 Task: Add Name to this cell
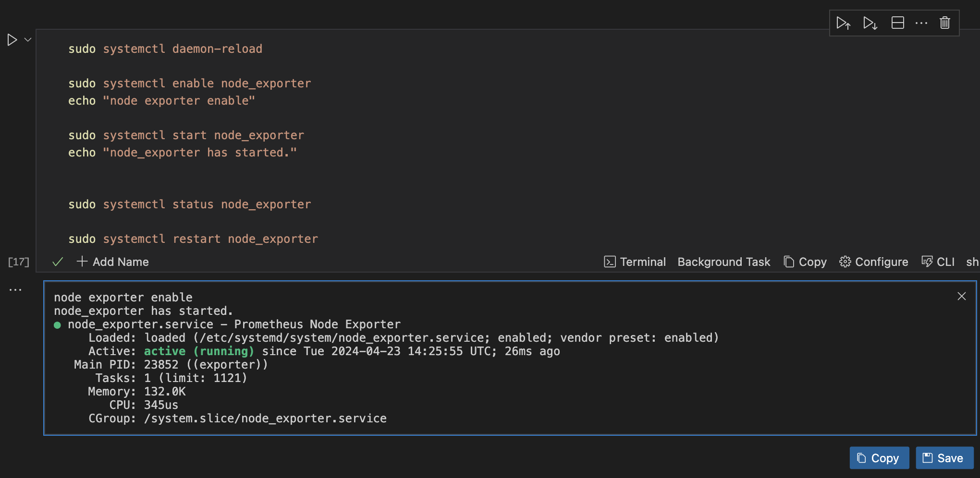coord(113,262)
